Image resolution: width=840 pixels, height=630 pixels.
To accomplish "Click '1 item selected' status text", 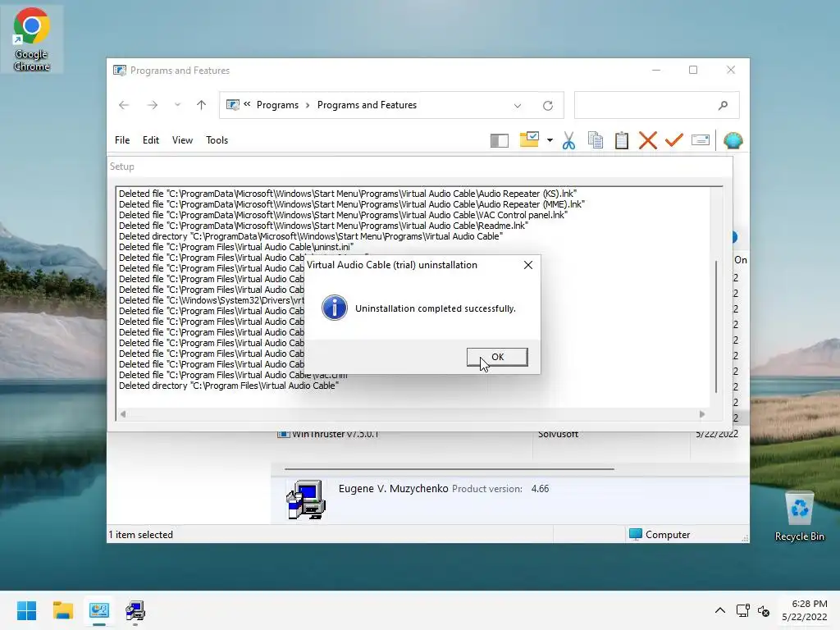I will point(140,535).
